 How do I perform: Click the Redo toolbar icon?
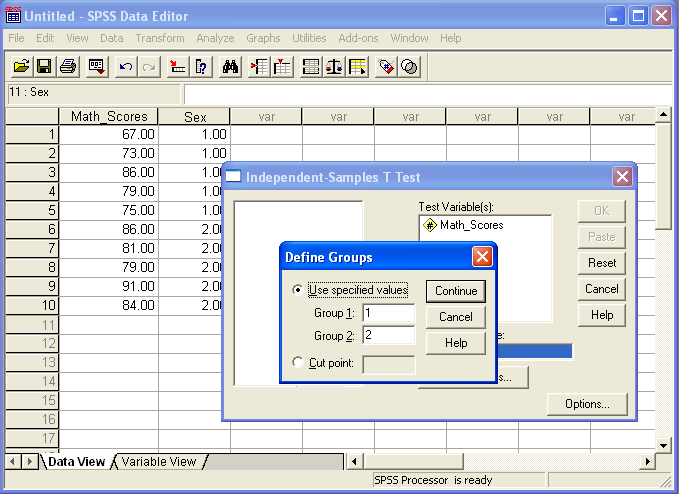point(149,67)
